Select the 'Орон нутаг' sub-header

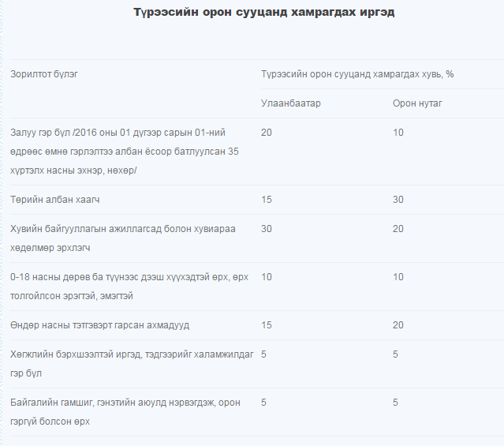click(417, 103)
